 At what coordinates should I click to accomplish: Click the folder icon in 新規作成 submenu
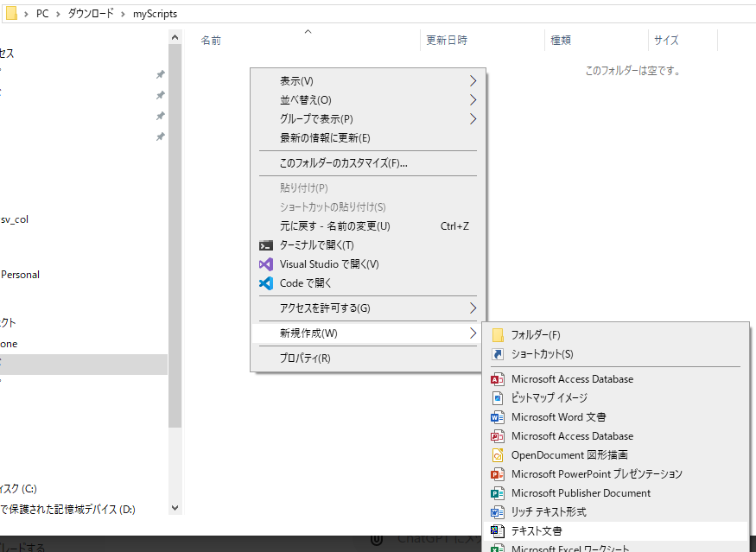point(498,334)
